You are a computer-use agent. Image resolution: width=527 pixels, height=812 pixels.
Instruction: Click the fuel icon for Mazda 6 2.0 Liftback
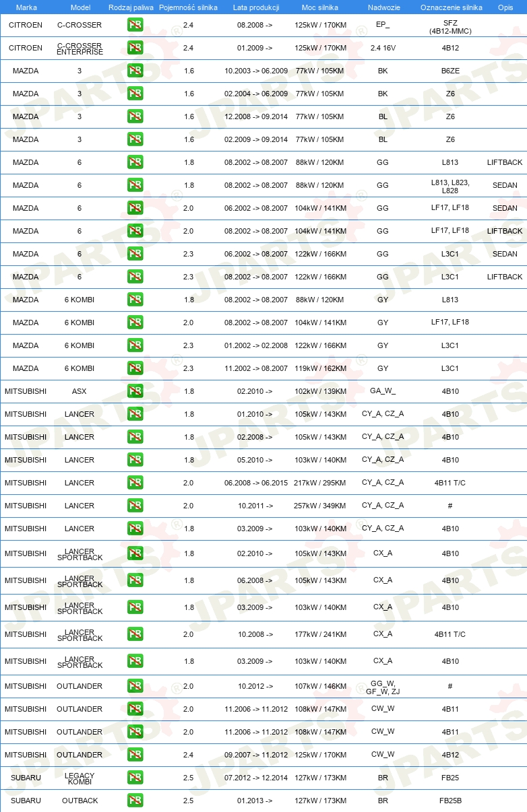point(135,232)
